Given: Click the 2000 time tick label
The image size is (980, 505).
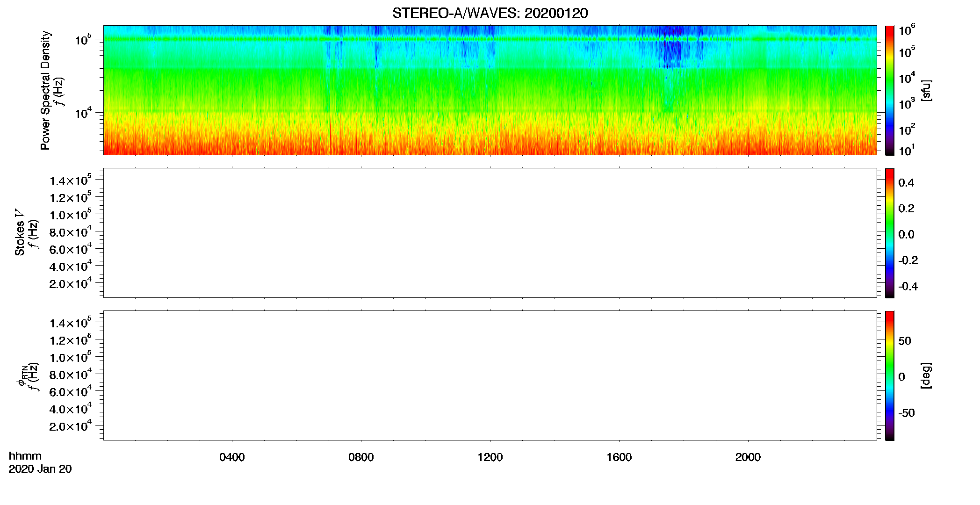Looking at the screenshot, I should click(748, 457).
